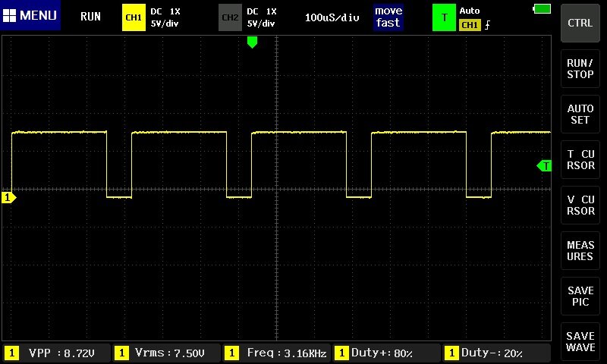Click the 100uS/div timebase value

click(x=332, y=17)
